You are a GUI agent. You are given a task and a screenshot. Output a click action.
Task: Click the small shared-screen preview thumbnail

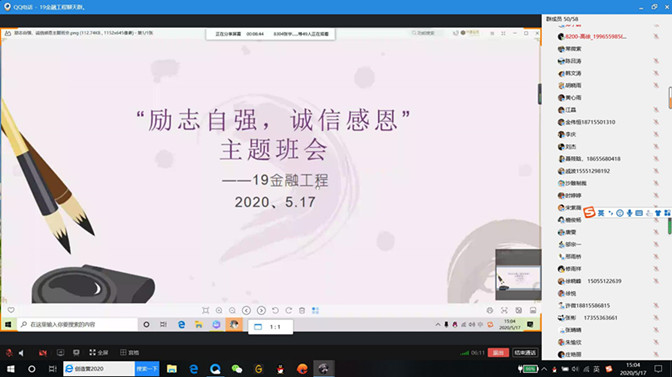[x=518, y=275]
